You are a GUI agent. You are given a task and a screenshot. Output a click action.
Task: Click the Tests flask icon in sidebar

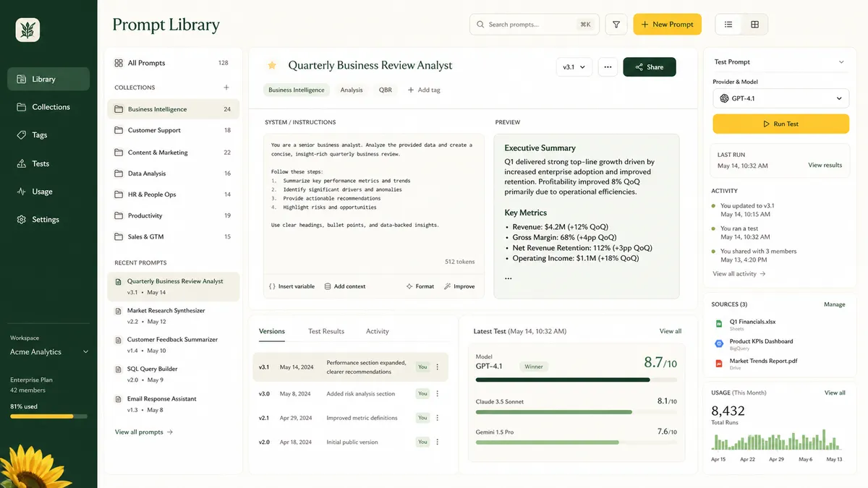click(21, 163)
